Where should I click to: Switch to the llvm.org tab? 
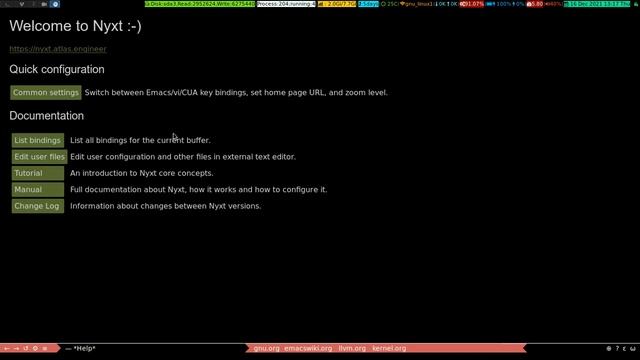[x=352, y=349]
